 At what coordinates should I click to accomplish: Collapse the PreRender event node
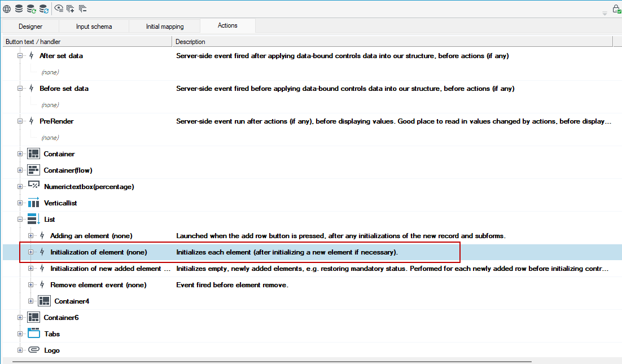20,121
